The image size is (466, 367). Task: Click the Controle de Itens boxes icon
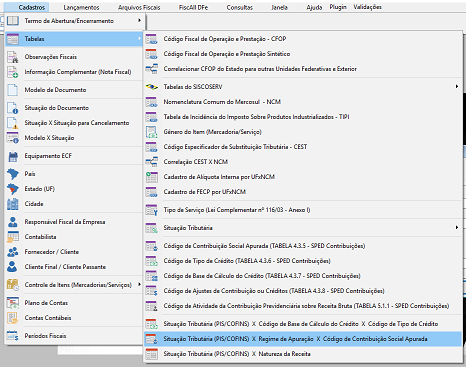click(13, 285)
